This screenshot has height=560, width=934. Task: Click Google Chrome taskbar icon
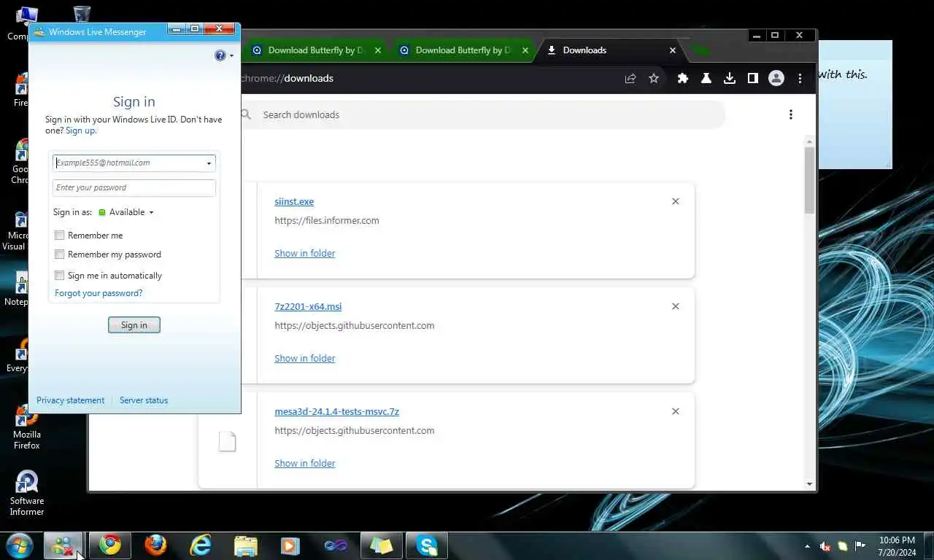pyautogui.click(x=110, y=545)
